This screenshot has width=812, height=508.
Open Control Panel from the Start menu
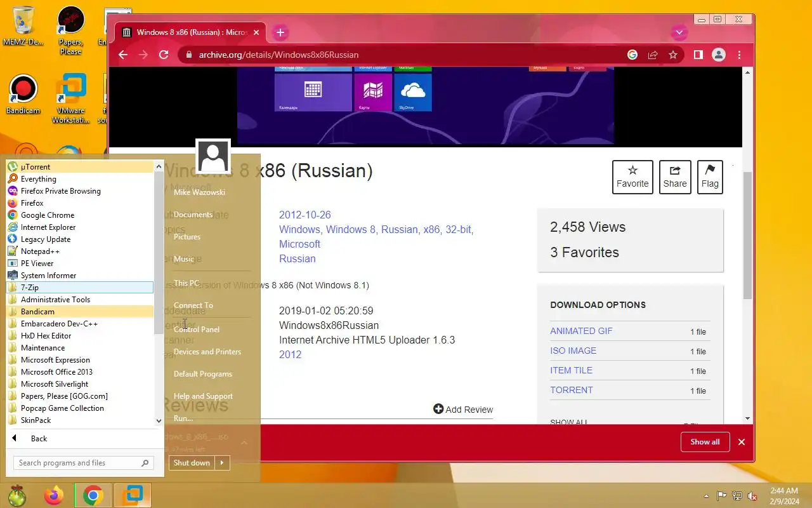tap(197, 330)
